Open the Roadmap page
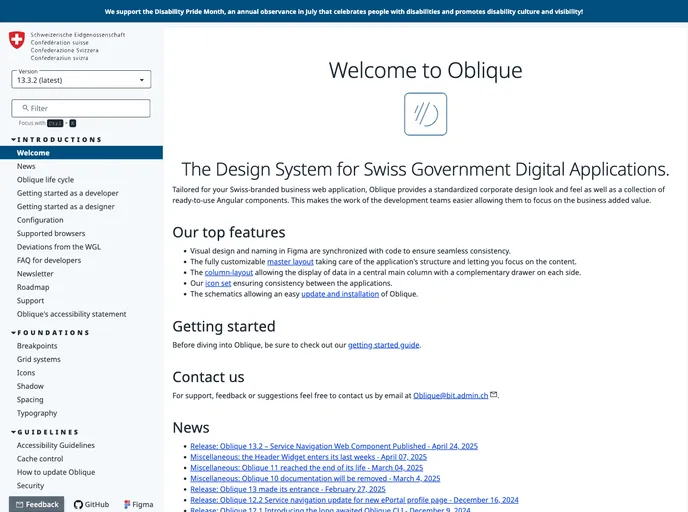This screenshot has width=688, height=512. click(x=33, y=287)
